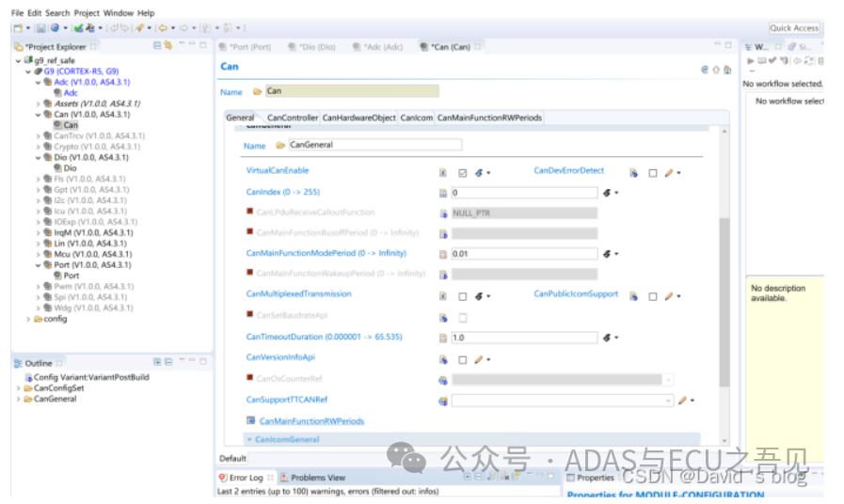The height and width of the screenshot is (504, 844).
Task: Switch to the CanHardwareObject tab
Action: tap(359, 118)
